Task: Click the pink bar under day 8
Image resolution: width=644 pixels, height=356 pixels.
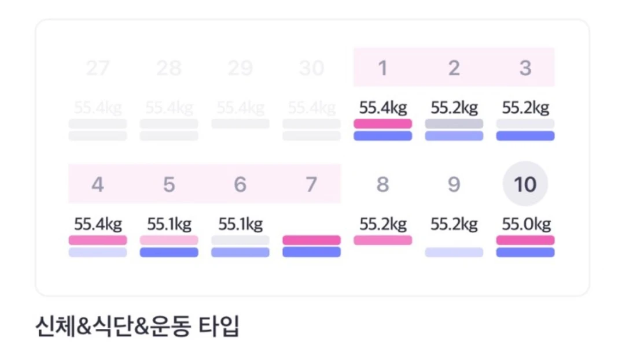Action: tap(383, 240)
